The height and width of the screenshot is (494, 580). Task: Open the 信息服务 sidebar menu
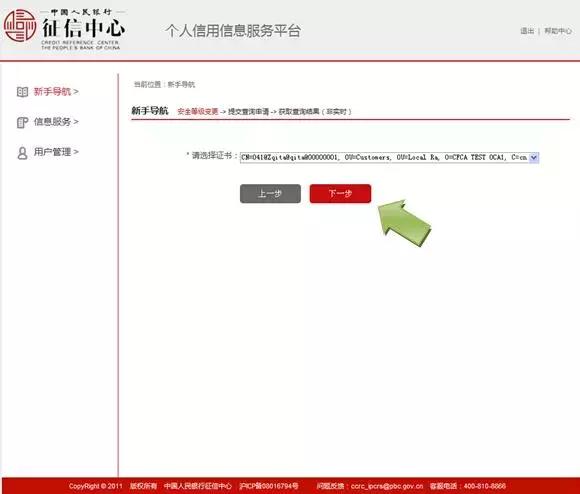(56, 122)
